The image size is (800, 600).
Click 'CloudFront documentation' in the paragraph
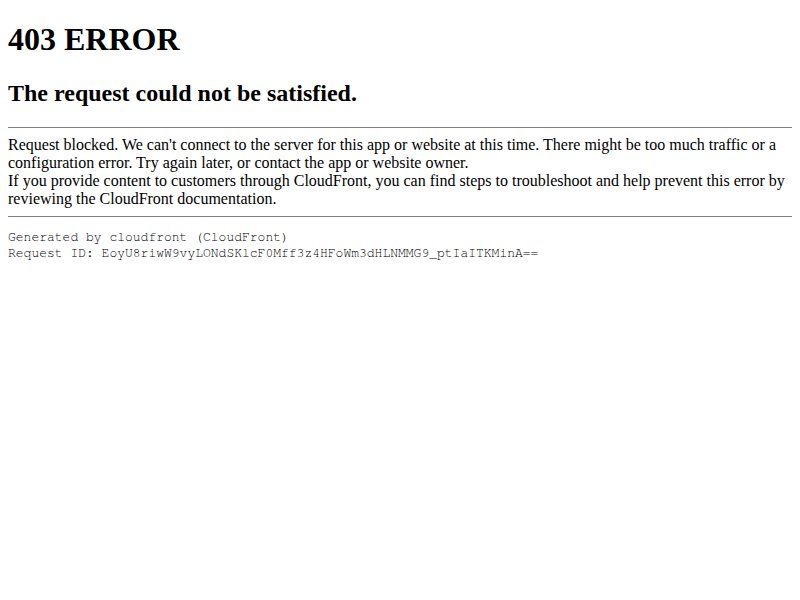coord(186,199)
